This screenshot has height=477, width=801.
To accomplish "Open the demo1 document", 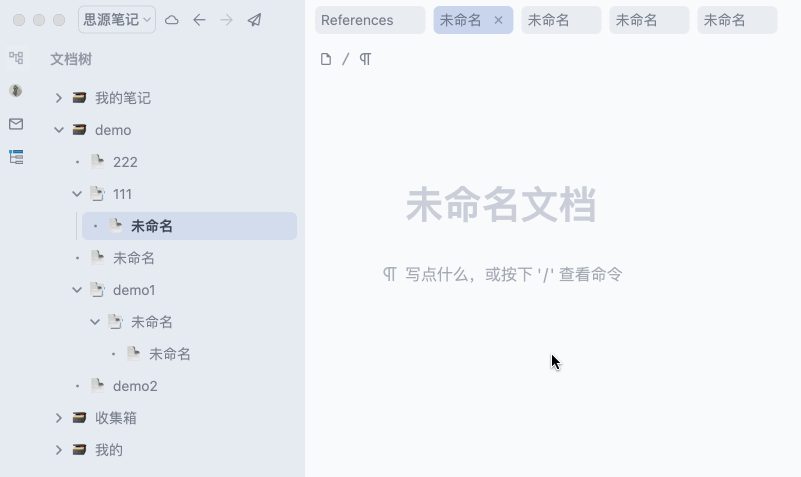I will 134,290.
